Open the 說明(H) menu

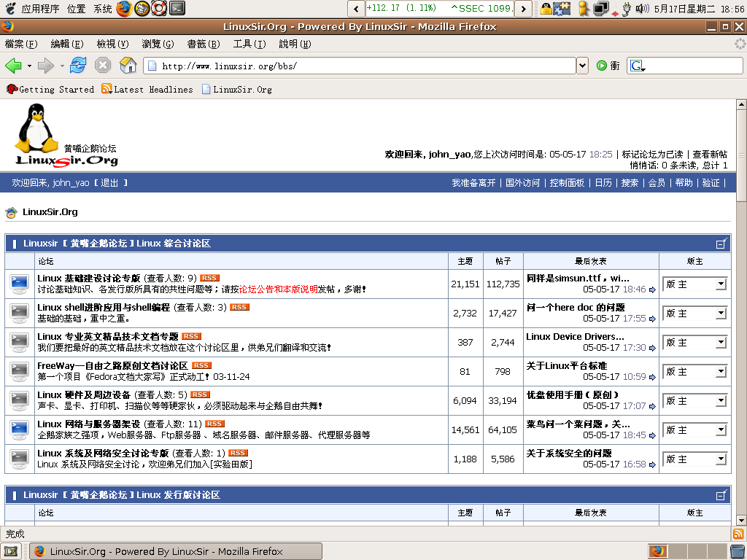295,44
